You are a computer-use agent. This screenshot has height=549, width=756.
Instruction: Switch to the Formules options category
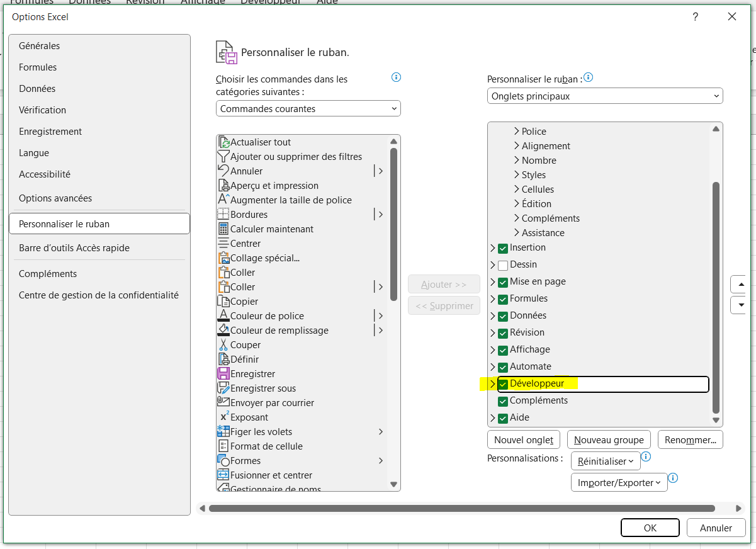[x=99, y=67]
